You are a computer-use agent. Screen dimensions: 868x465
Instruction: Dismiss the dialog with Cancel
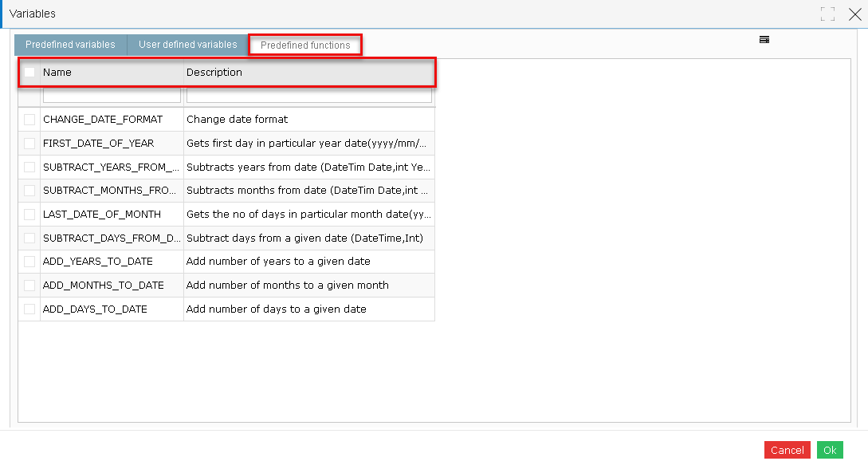(787, 450)
